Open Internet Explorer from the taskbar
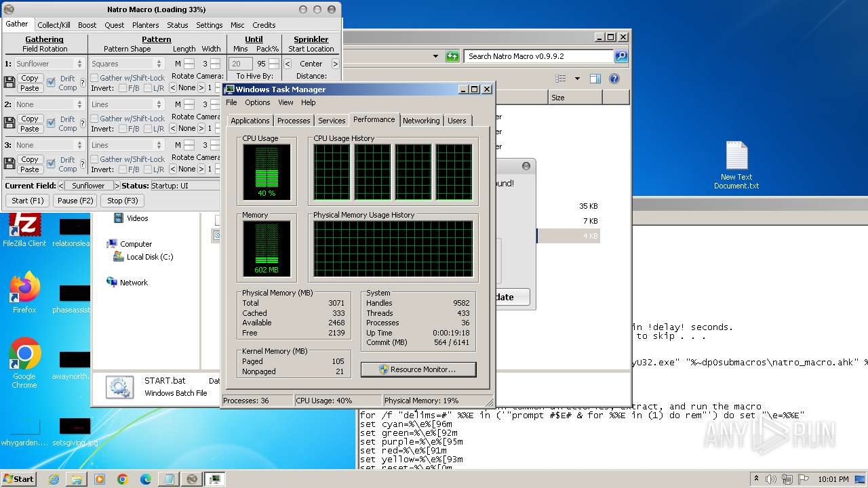The width and height of the screenshot is (868, 488). click(x=54, y=479)
